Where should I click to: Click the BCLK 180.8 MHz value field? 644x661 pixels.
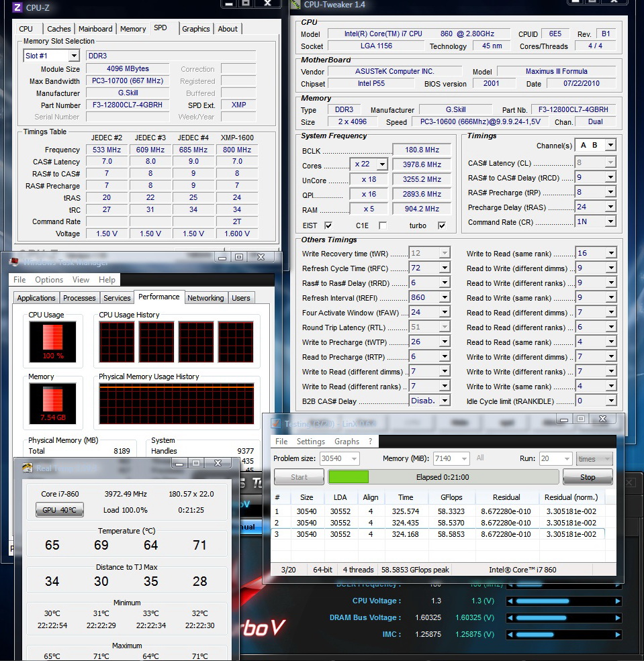[422, 150]
